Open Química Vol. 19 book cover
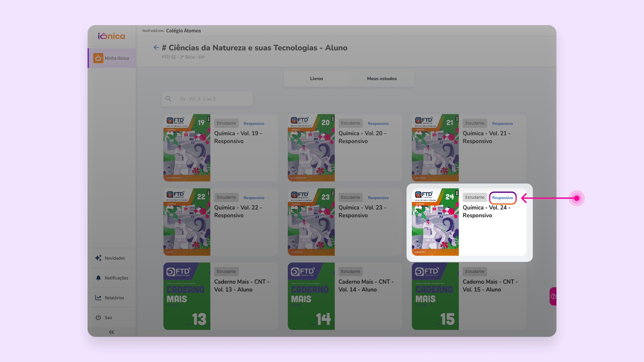The height and width of the screenshot is (362, 644). [x=187, y=148]
